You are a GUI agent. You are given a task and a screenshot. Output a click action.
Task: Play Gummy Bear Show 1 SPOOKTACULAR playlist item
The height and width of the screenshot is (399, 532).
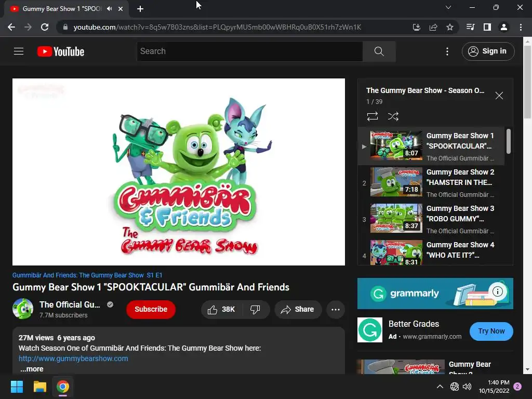(431, 146)
